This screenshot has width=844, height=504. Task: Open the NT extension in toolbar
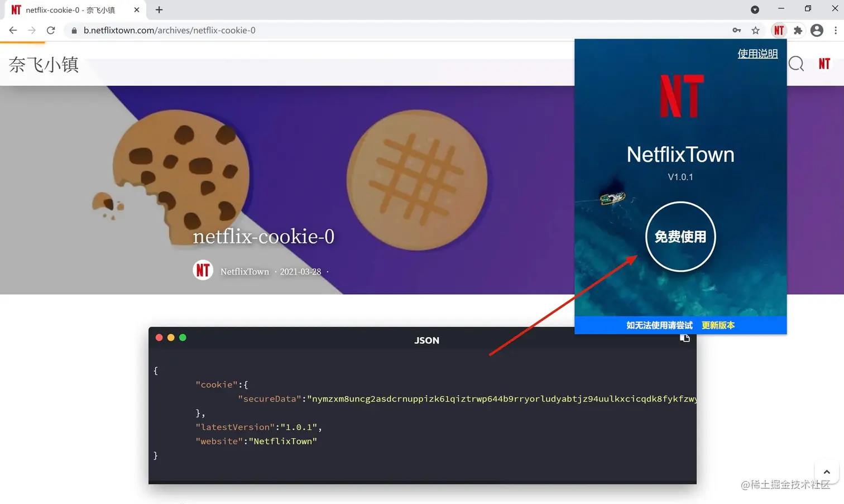point(779,30)
